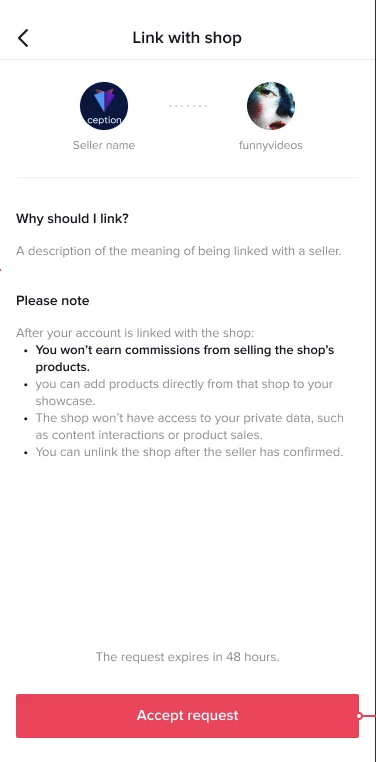This screenshot has width=376, height=762.
Task: Select the bold commissions warning bullet
Action: click(185, 358)
